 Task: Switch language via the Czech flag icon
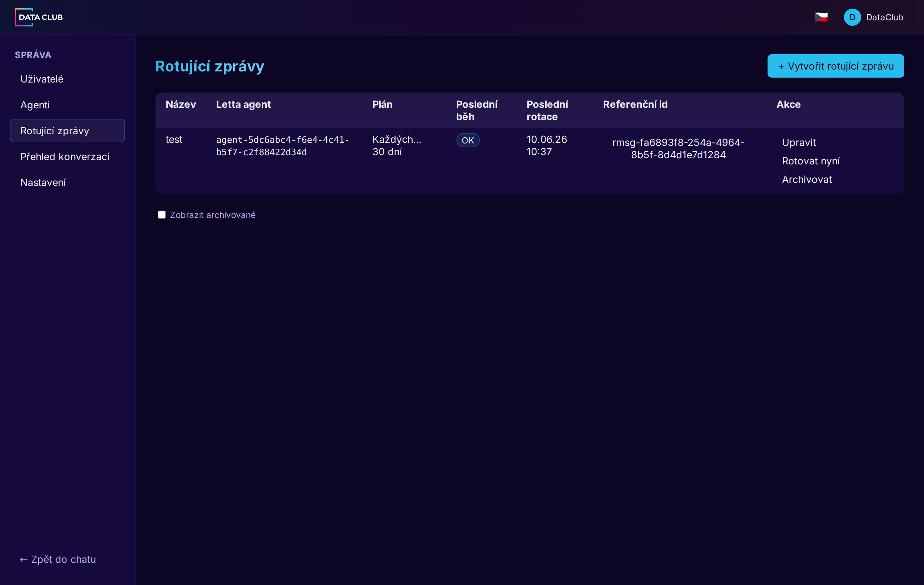coord(821,17)
